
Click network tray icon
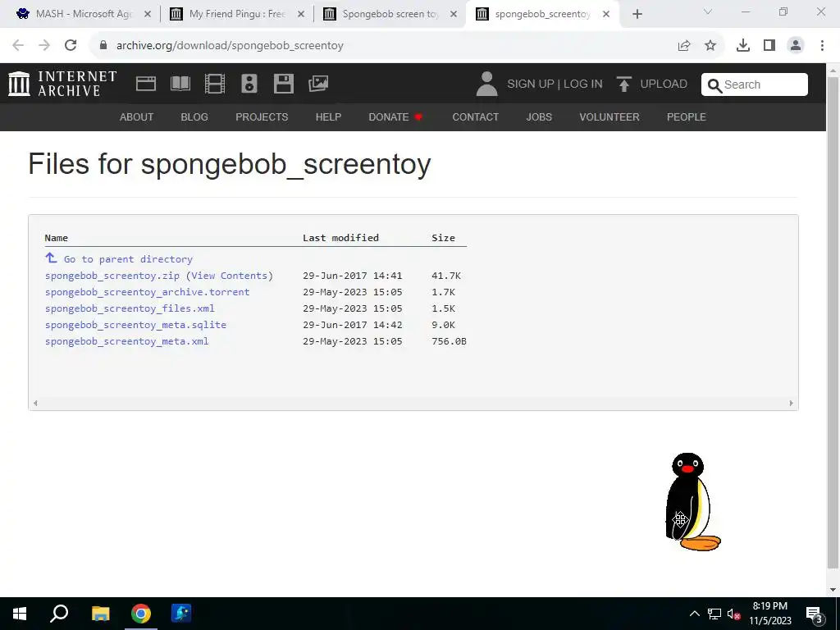coord(714,614)
